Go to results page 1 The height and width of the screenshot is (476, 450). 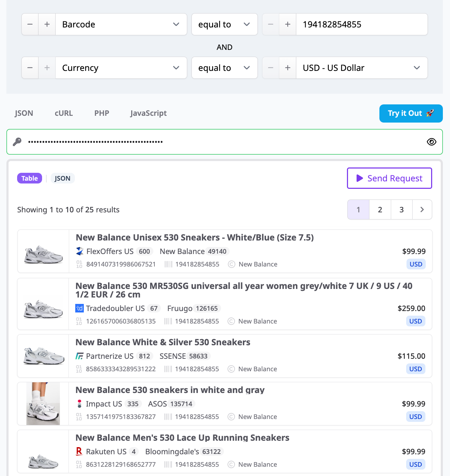(x=358, y=209)
